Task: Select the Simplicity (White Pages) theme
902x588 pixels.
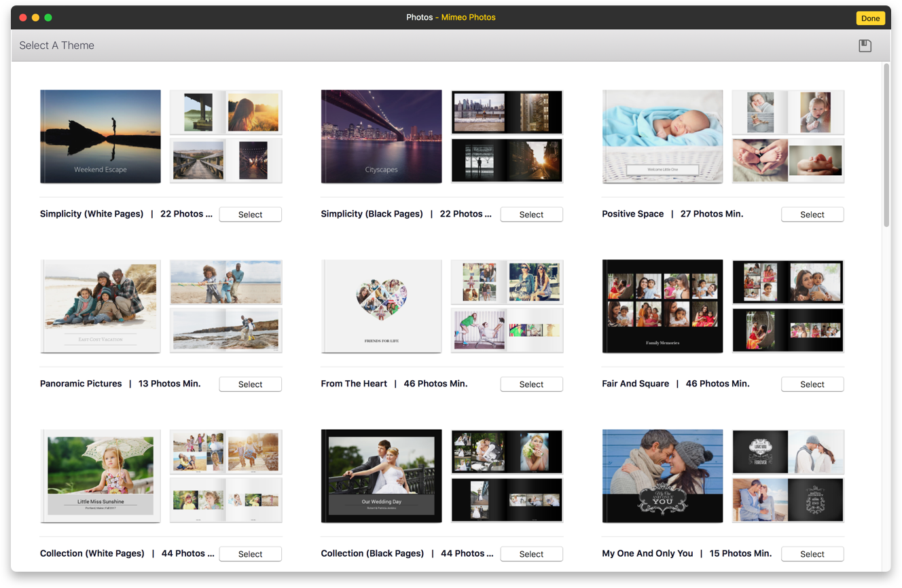Action: coord(250,214)
